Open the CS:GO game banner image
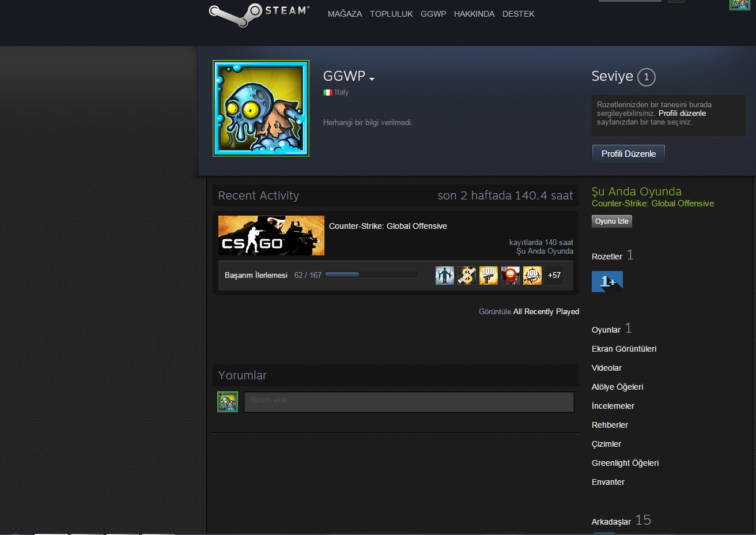Viewport: 756px width, 535px height. tap(271, 236)
